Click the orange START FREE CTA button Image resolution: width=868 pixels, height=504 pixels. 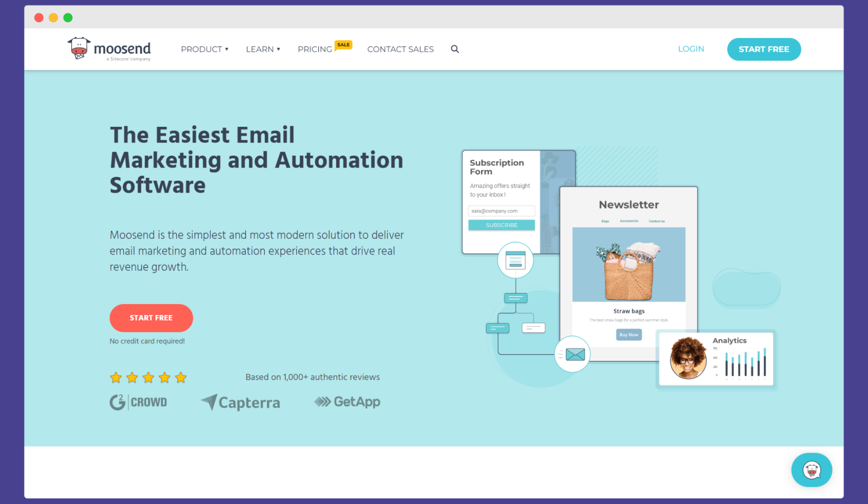tap(151, 318)
